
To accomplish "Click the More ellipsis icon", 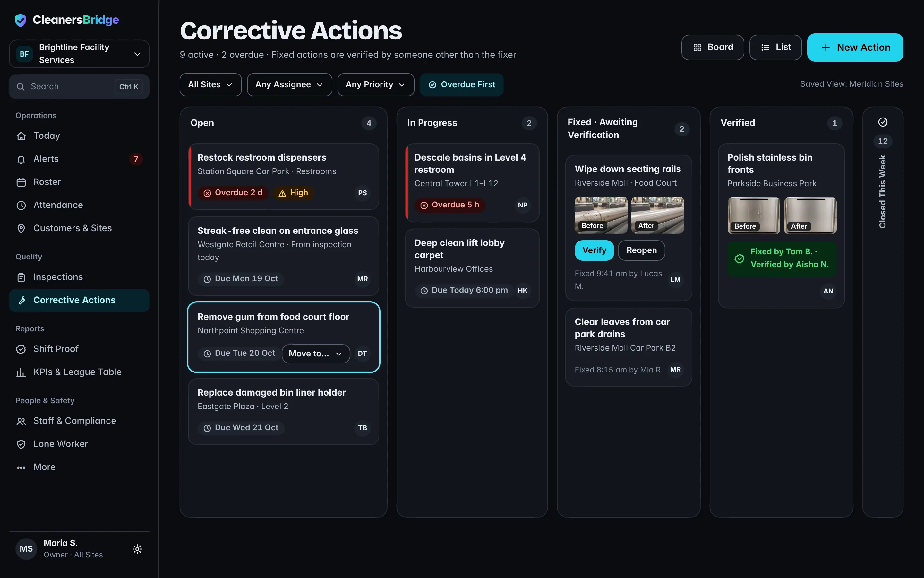I will click(x=21, y=468).
